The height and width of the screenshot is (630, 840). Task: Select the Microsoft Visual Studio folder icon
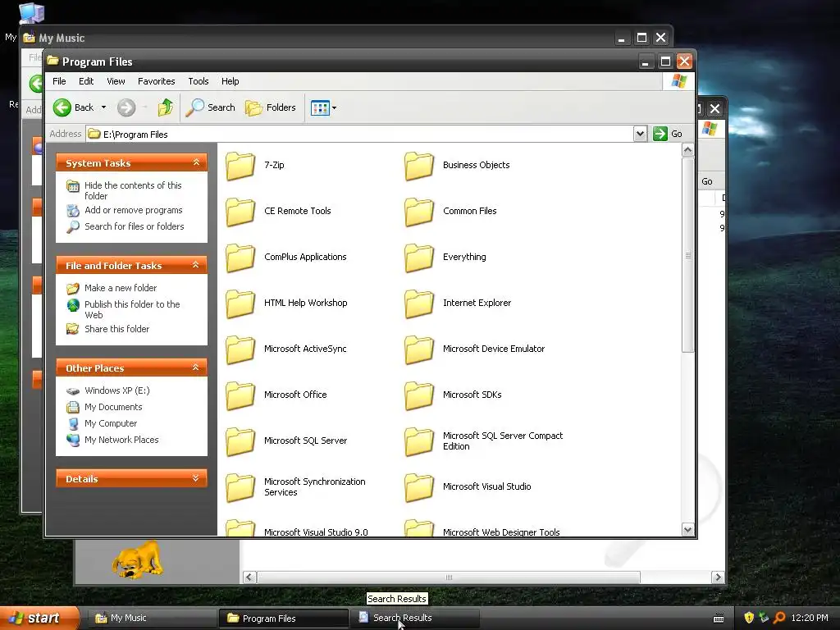419,487
